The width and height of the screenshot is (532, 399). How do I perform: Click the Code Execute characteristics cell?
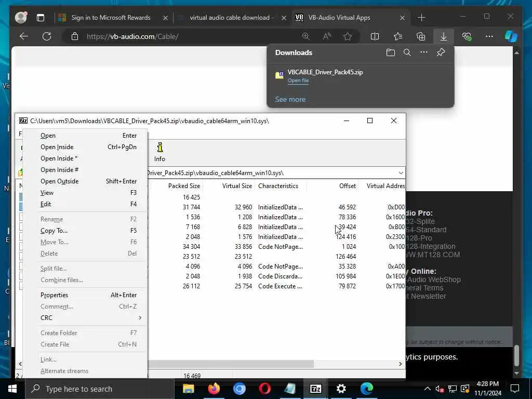[x=280, y=286]
